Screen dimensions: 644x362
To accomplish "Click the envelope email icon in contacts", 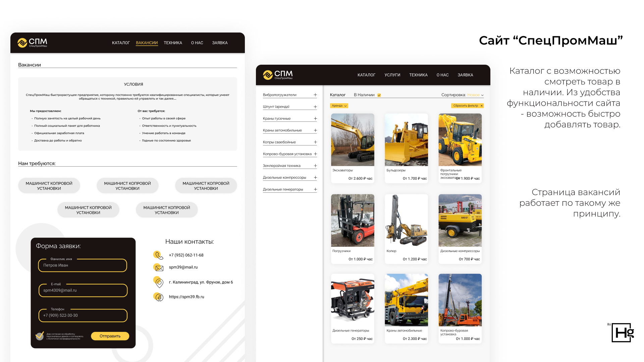I will [x=158, y=267].
